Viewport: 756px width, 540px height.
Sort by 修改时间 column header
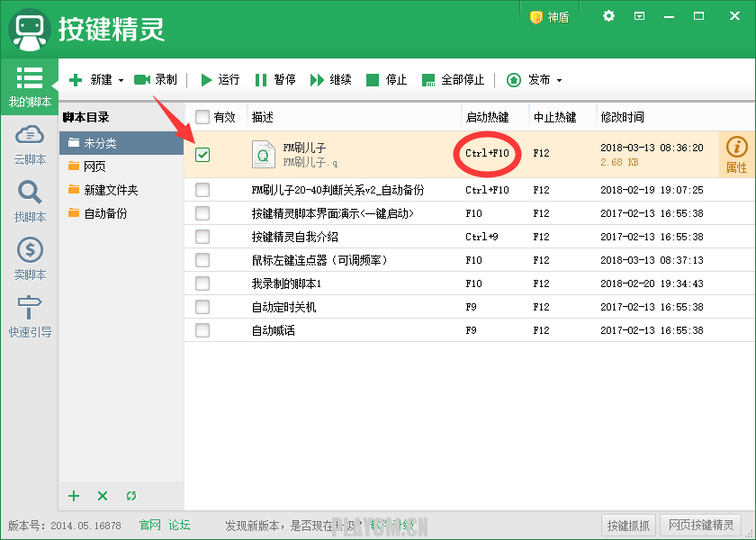coord(623,117)
